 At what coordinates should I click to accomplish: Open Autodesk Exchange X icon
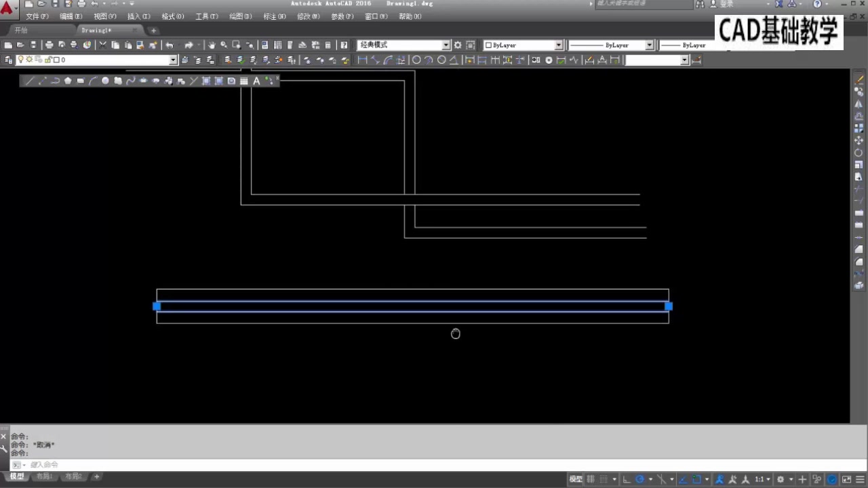(780, 4)
